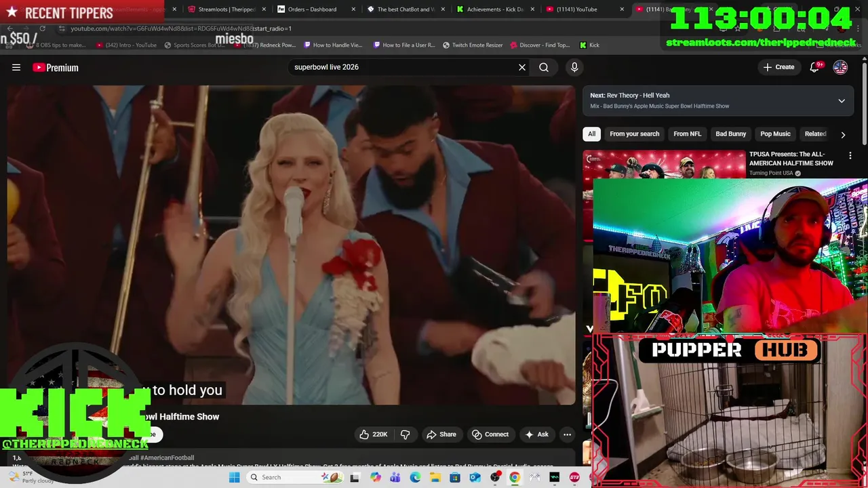The height and width of the screenshot is (488, 868).
Task: Clear the search text with the X
Action: [x=522, y=67]
